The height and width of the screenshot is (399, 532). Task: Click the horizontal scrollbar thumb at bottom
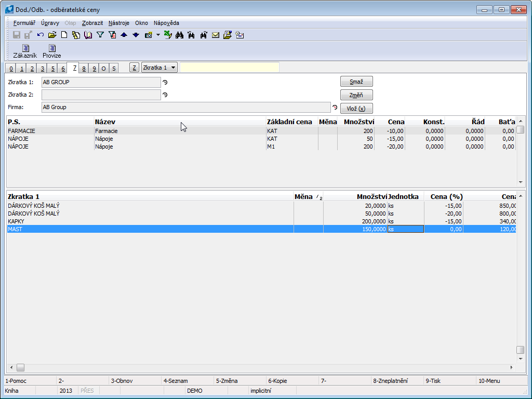tap(21, 367)
